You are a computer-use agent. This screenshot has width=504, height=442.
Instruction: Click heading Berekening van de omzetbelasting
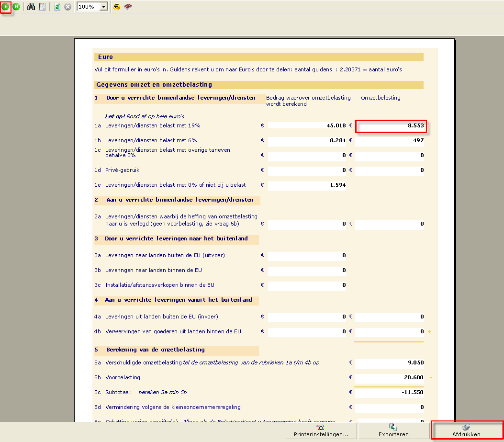click(x=156, y=350)
